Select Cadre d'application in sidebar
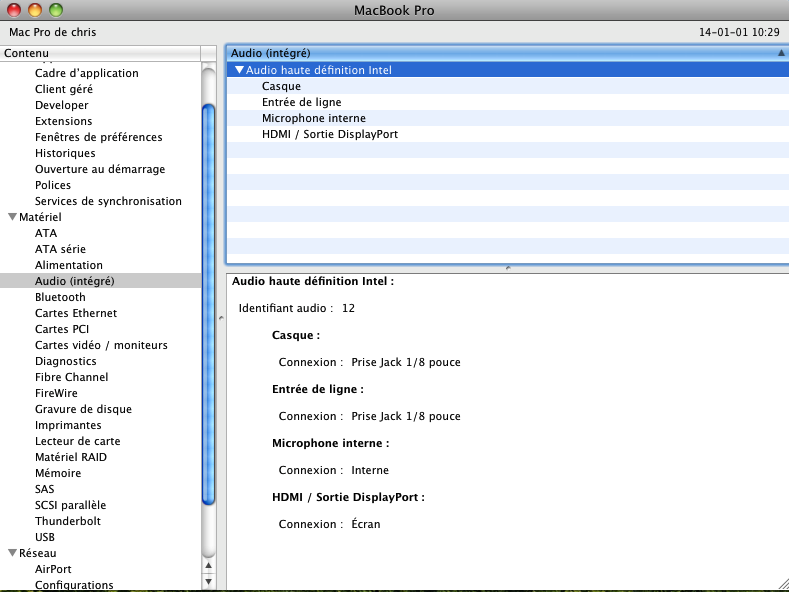This screenshot has width=789, height=592. [x=87, y=73]
